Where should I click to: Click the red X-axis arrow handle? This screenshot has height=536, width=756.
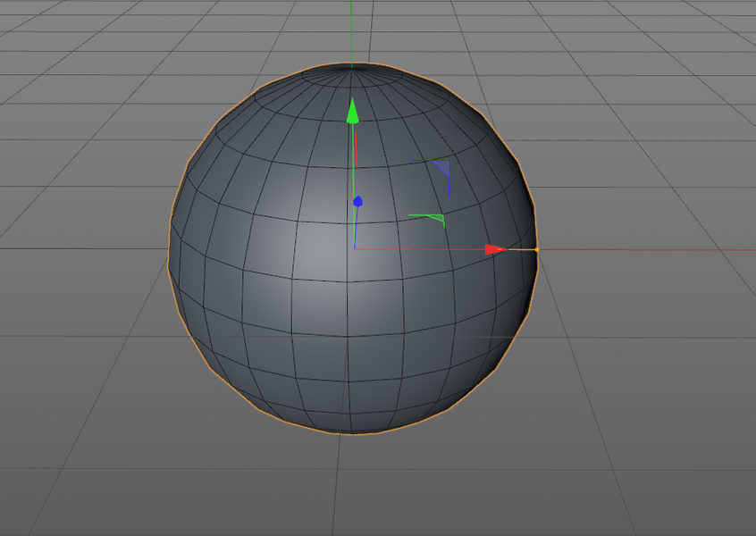[x=496, y=249]
